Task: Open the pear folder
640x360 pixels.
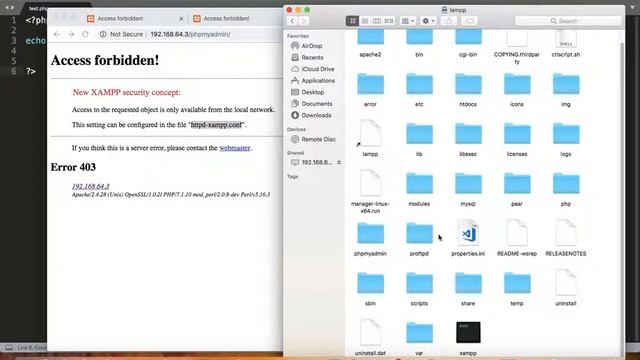Action: click(x=517, y=184)
